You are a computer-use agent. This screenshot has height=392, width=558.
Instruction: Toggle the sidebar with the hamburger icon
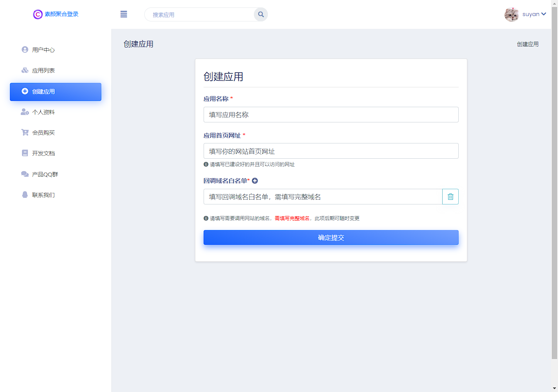[124, 14]
